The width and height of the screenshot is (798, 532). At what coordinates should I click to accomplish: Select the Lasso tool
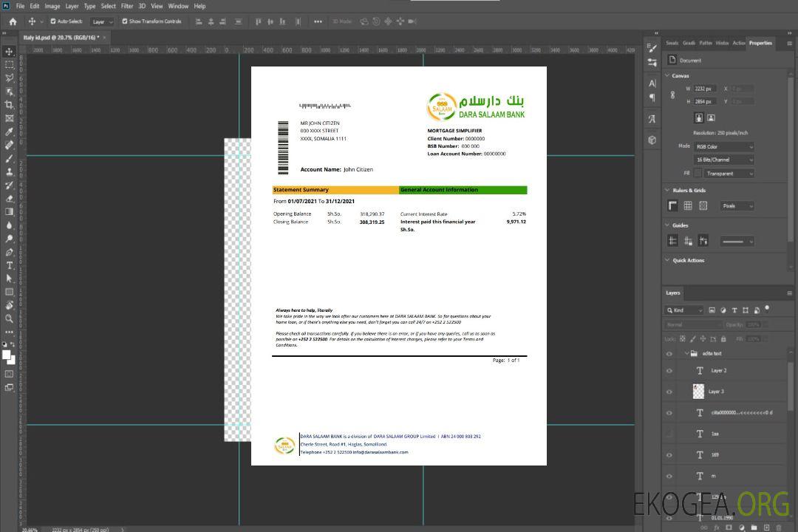coord(9,78)
